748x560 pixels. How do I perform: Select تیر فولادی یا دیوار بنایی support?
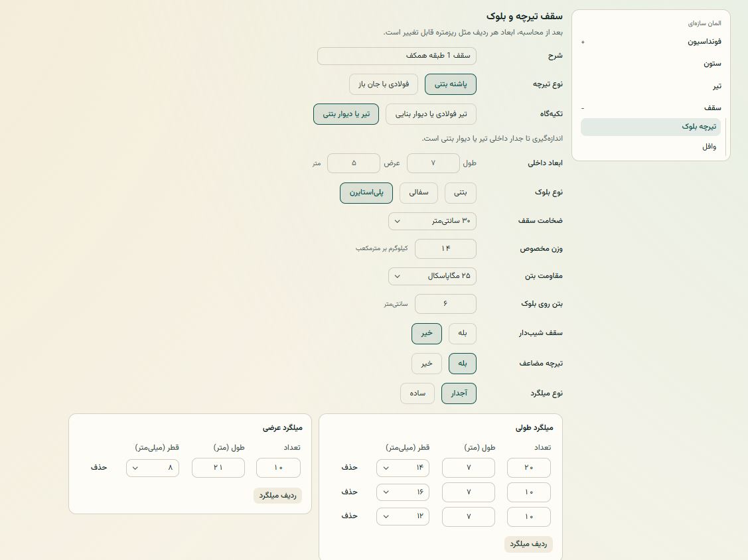[x=431, y=115]
